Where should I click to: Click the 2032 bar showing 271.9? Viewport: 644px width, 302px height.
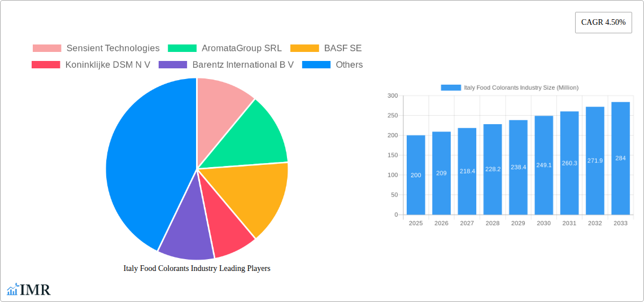[x=595, y=161]
